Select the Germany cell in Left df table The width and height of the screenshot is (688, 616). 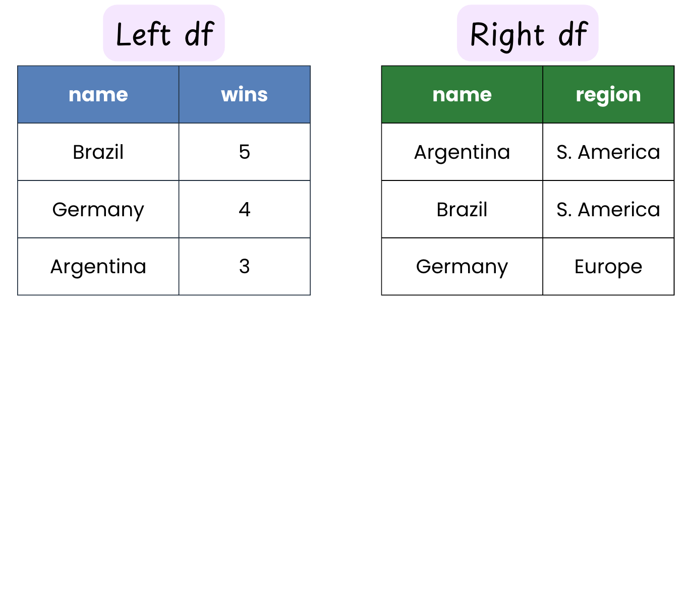tap(98, 209)
